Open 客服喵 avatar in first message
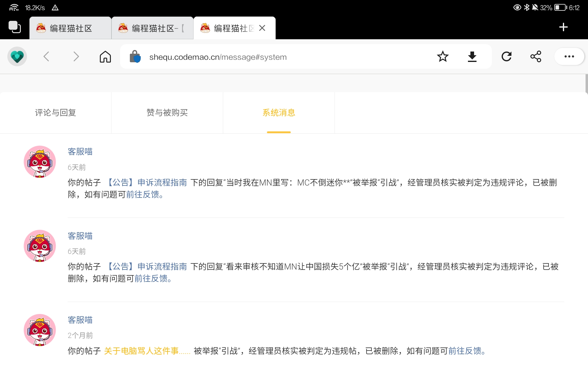This screenshot has height=368, width=588. [40, 162]
